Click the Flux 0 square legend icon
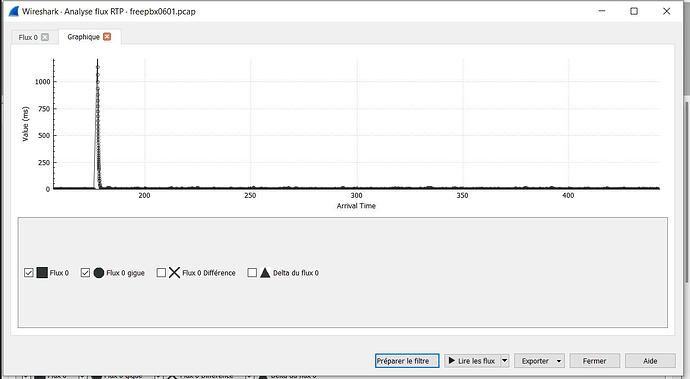Screen dimensions: 690x379 (42, 273)
